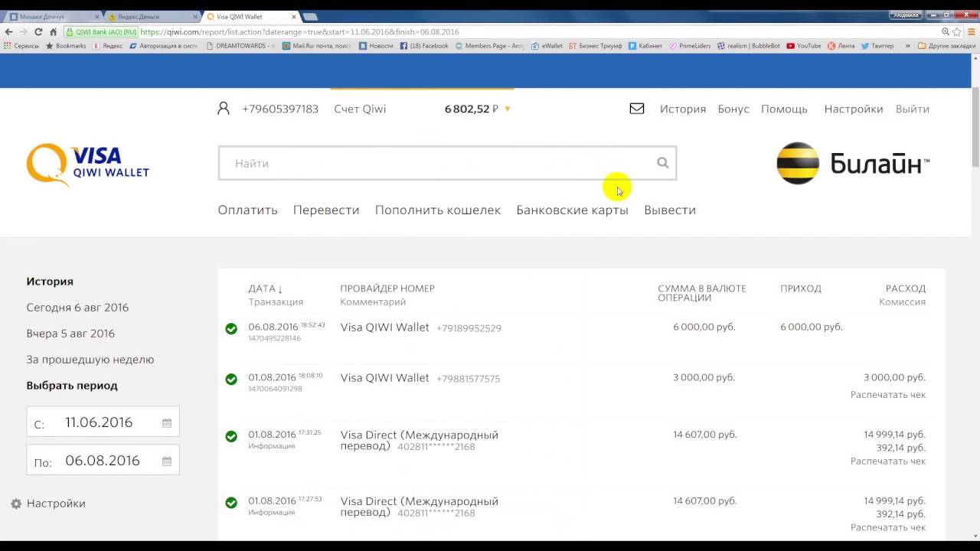This screenshot has height=551, width=980.
Task: Open the Перевести menu
Action: (326, 210)
